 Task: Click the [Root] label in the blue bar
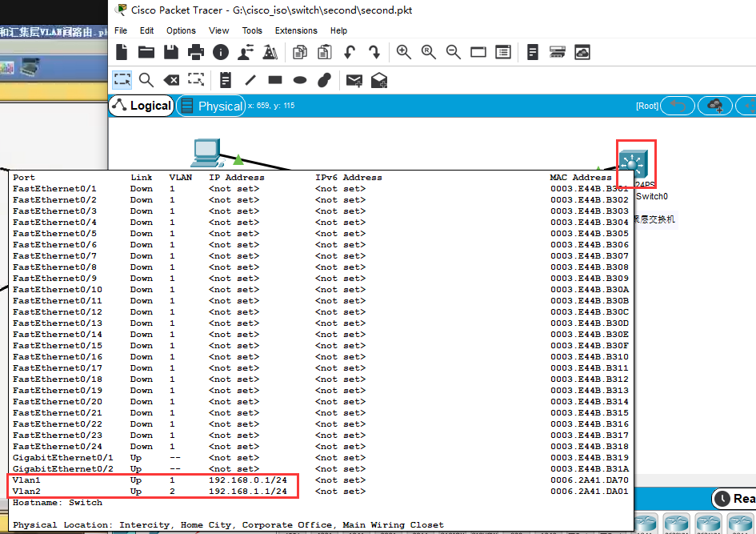647,106
